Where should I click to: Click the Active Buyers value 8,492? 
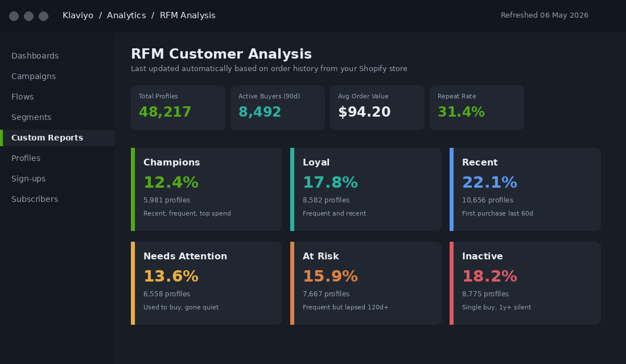(x=260, y=112)
